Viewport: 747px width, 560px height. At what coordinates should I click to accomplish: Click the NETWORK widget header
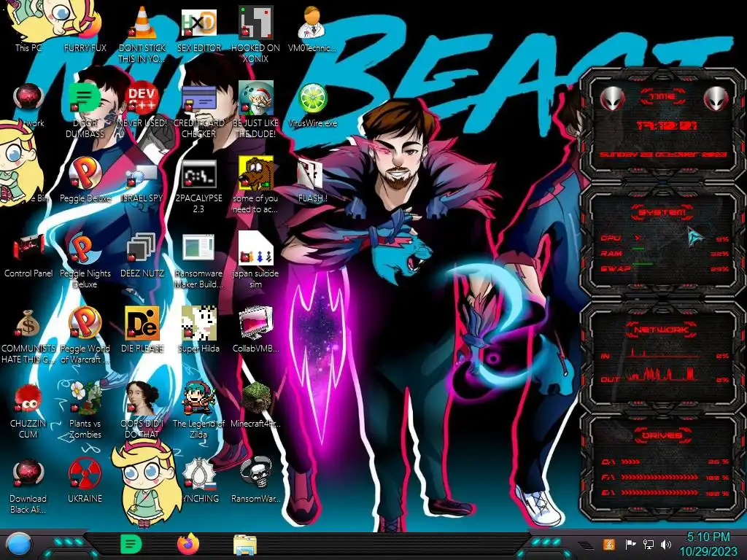pyautogui.click(x=662, y=329)
